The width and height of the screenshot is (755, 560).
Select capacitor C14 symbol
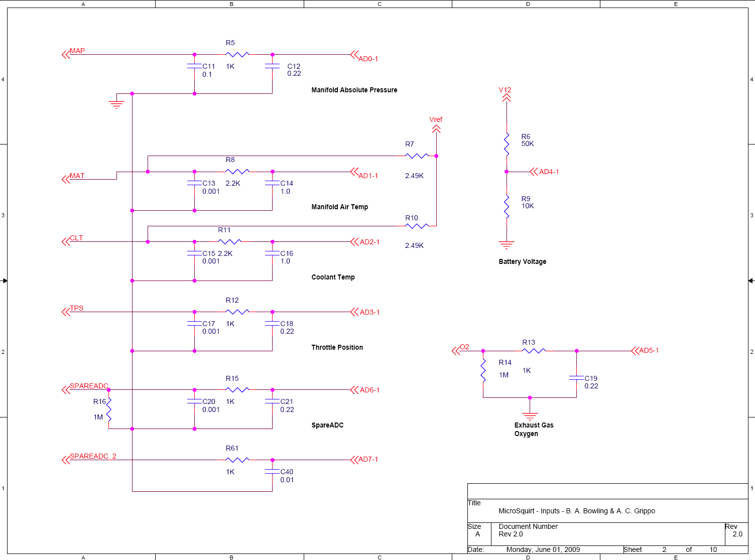click(x=272, y=183)
